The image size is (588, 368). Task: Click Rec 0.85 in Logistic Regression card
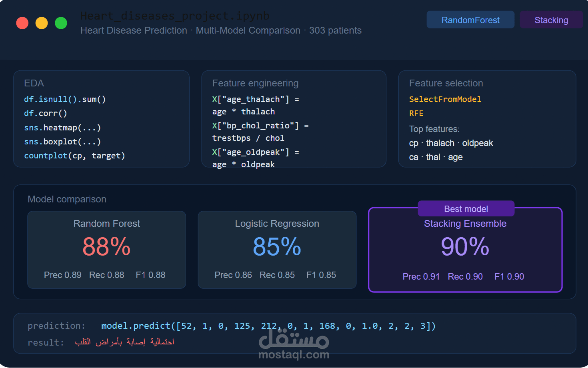coord(277,275)
